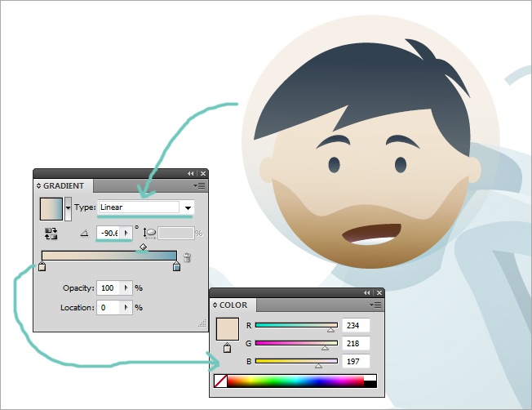
Task: Delete stop using trash icon
Action: coord(187,257)
